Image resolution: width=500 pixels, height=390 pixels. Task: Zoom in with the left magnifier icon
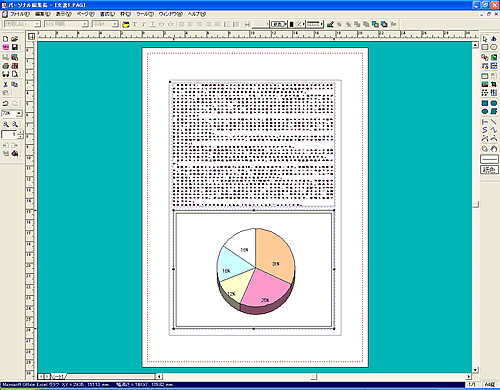click(x=6, y=124)
